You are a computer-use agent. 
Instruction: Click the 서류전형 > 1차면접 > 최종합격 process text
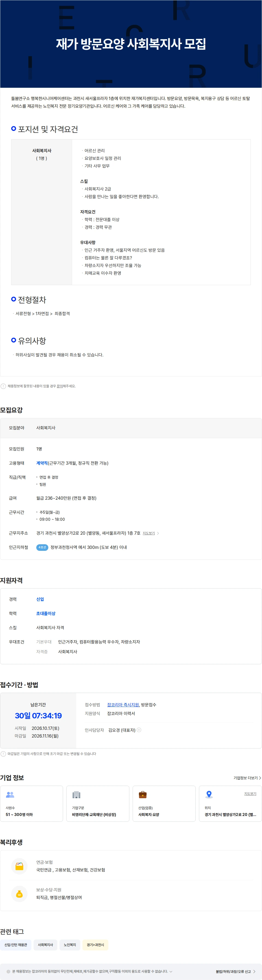[43, 314]
